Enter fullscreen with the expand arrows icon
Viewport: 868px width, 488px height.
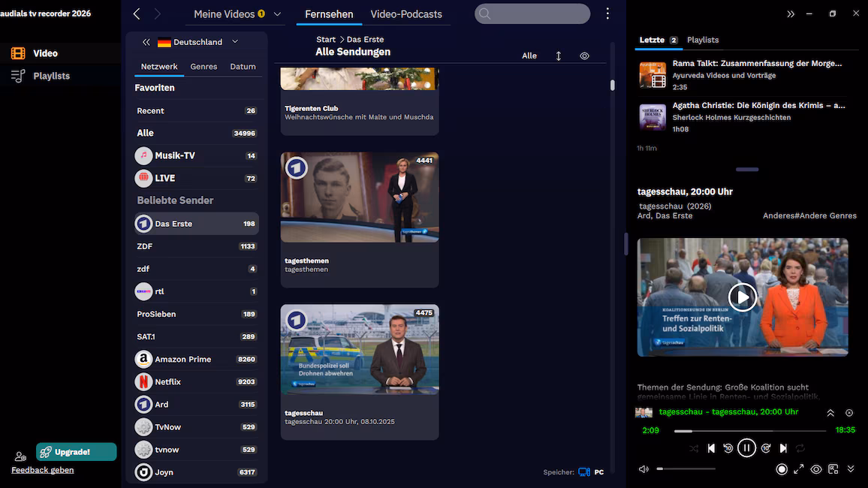tap(798, 469)
